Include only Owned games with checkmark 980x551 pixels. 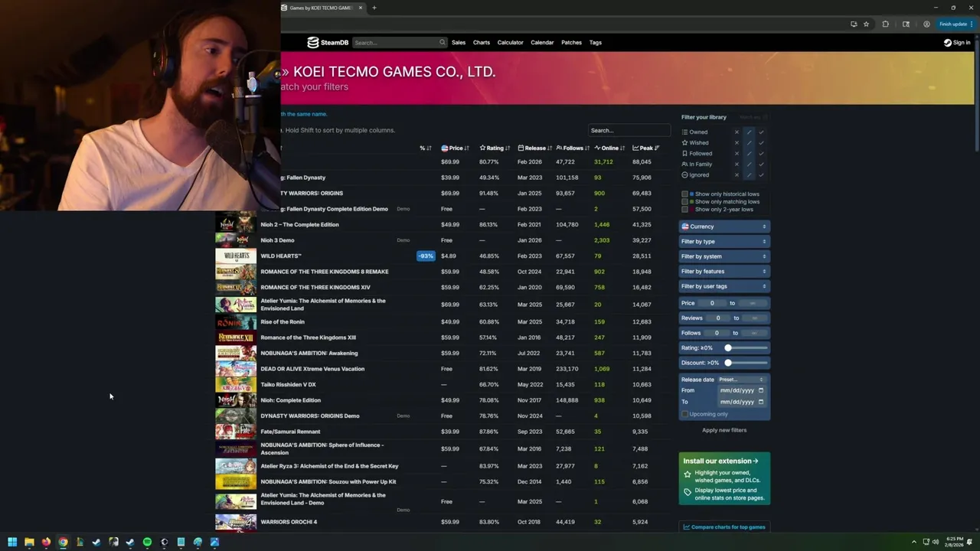pos(761,132)
